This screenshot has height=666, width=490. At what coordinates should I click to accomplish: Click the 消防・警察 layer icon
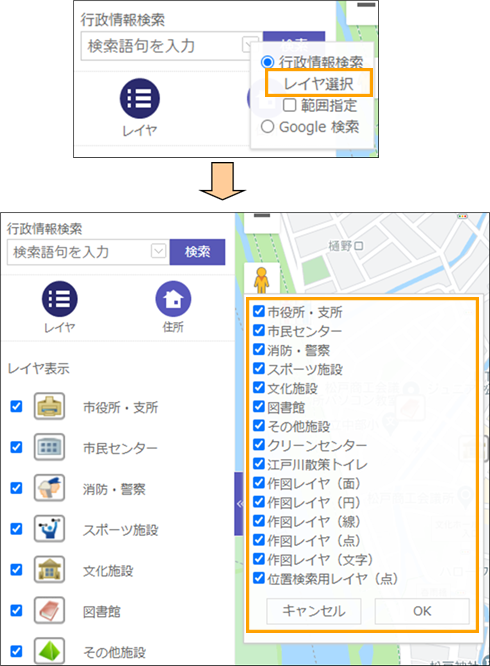[49, 488]
